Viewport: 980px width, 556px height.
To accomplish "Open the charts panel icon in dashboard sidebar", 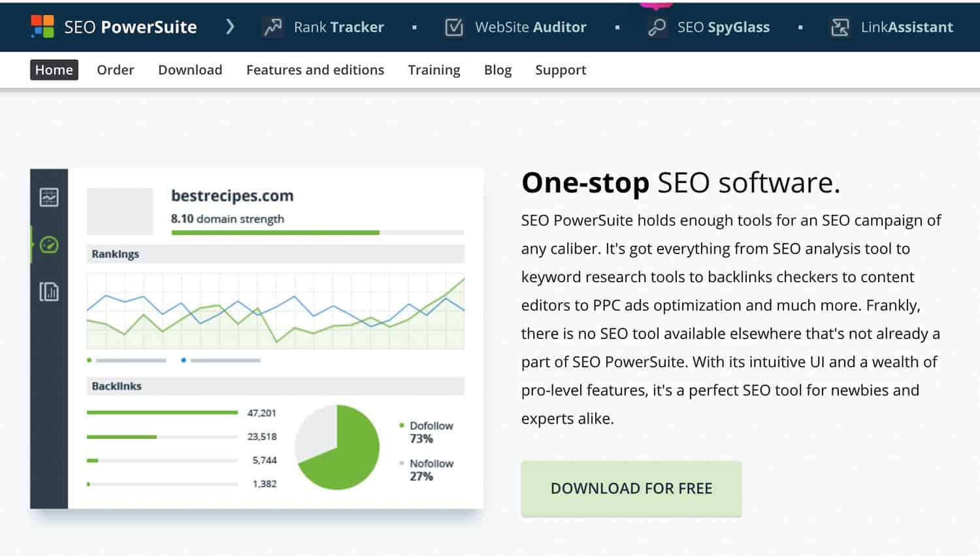I will click(49, 197).
